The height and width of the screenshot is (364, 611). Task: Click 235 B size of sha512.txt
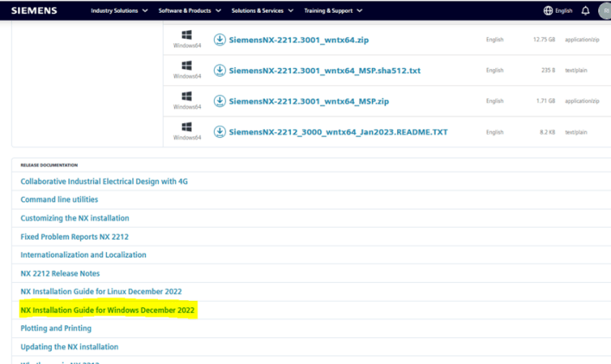tap(548, 71)
